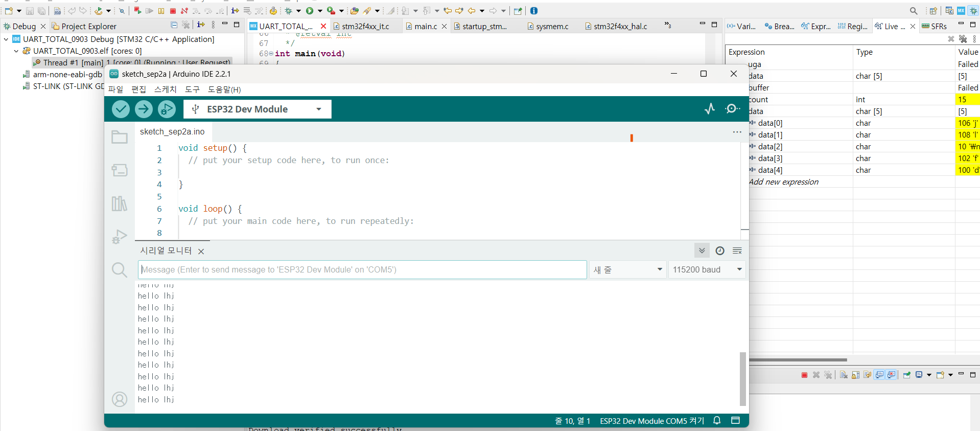Click the console red Terminate button

click(x=804, y=375)
